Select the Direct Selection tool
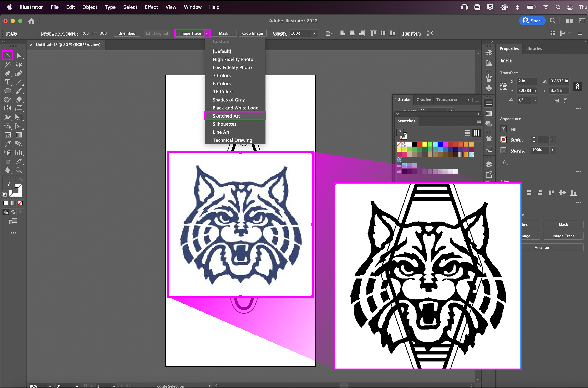 coord(19,56)
